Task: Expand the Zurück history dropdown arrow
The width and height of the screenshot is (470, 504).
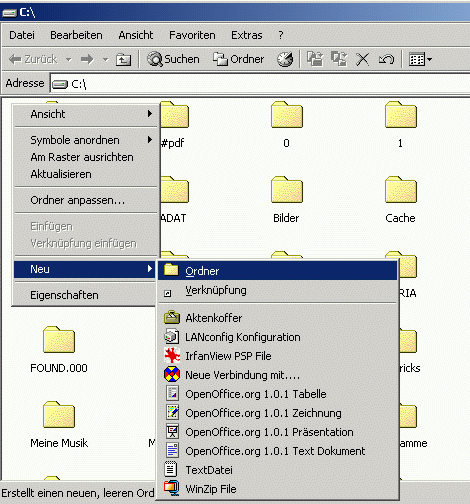Action: pyautogui.click(x=69, y=60)
